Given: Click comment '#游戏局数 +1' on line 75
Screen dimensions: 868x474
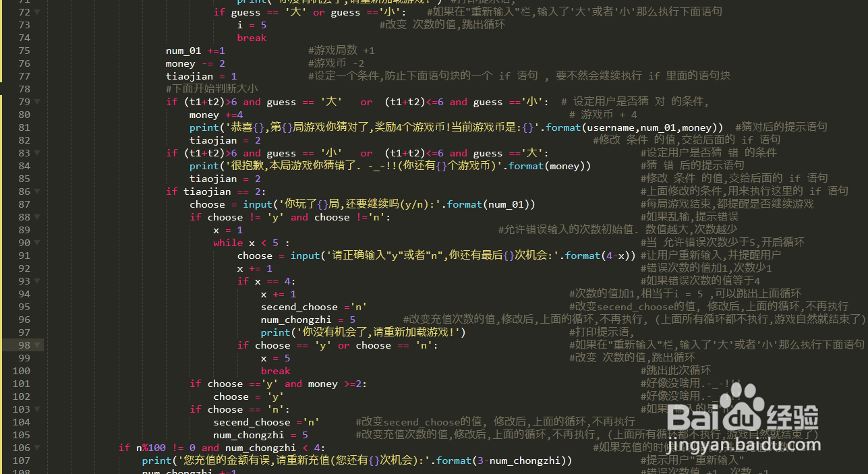Looking at the screenshot, I should (342, 51).
